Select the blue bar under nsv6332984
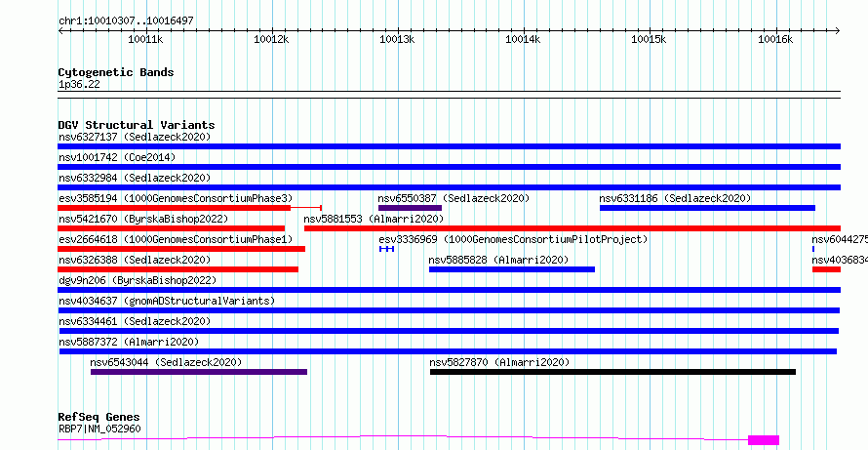 pos(449,187)
